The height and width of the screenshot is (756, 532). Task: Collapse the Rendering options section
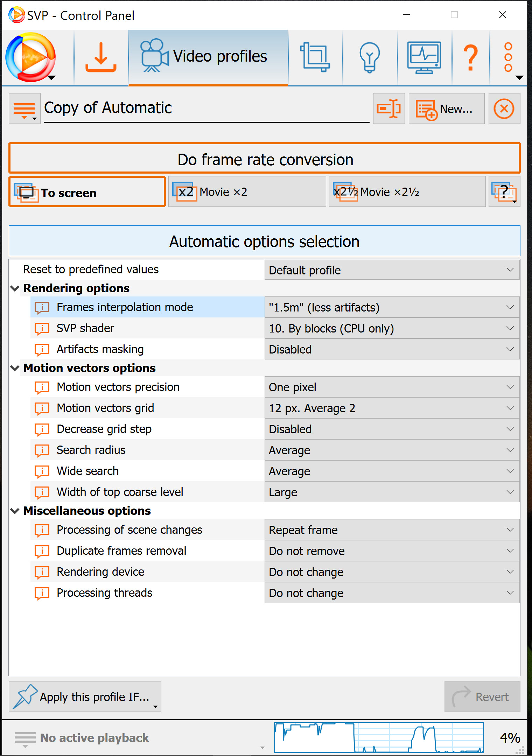[15, 288]
